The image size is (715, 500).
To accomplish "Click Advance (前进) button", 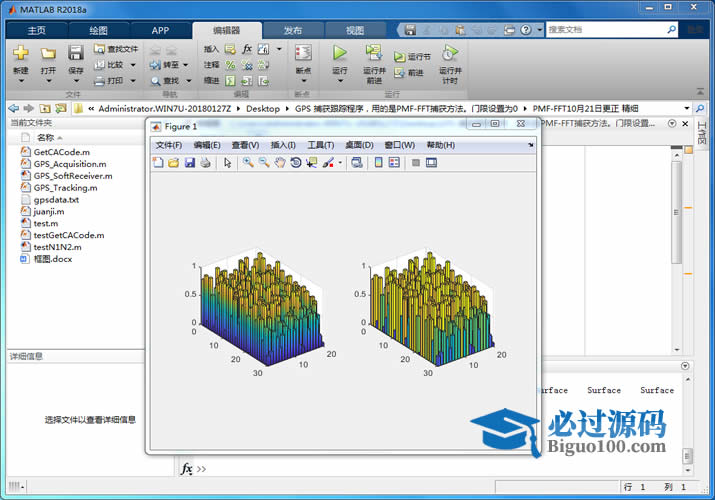I will [x=409, y=72].
